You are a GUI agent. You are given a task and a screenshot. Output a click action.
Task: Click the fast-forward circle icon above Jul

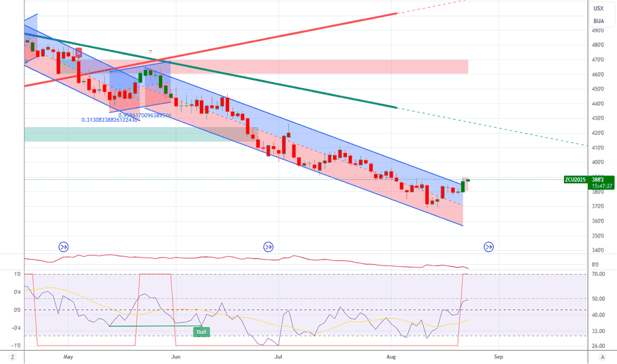pos(268,247)
